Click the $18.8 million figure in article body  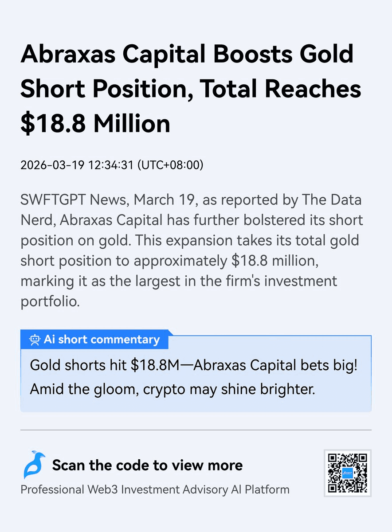(x=274, y=261)
